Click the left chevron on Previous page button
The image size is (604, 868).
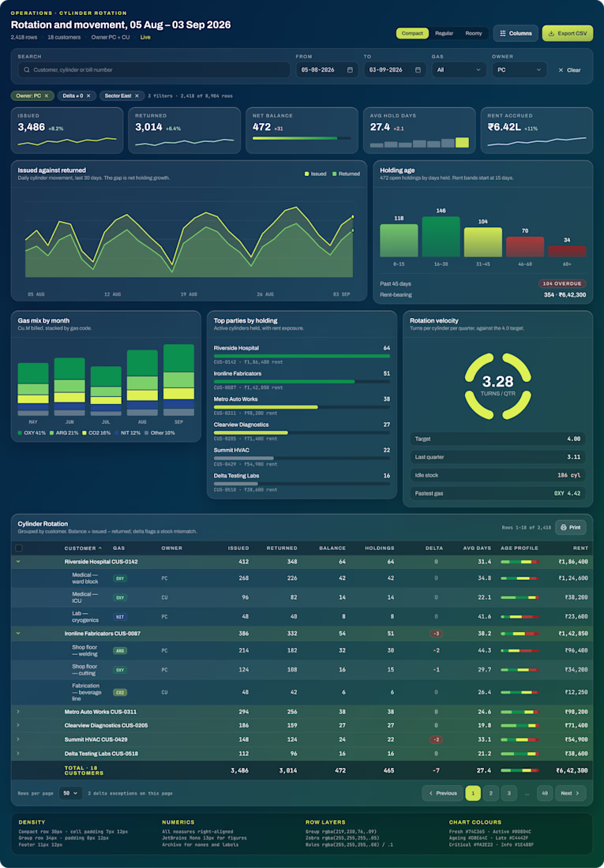click(x=431, y=793)
